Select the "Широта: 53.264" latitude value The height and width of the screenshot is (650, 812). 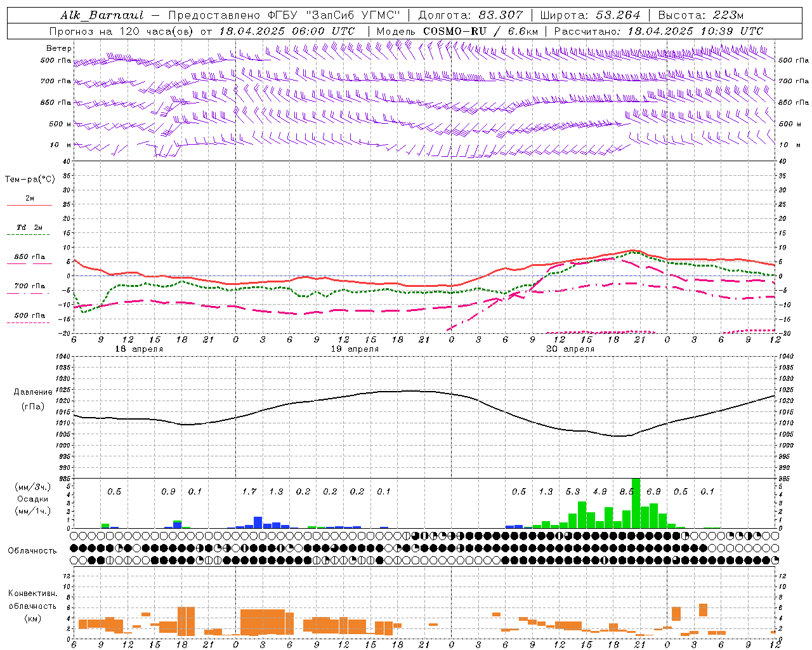point(591,15)
